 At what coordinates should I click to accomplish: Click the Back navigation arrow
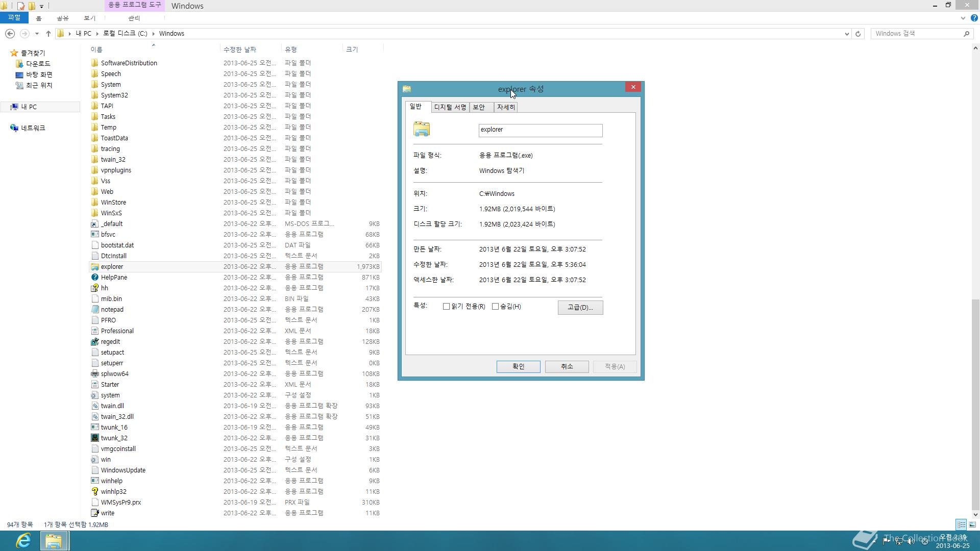tap(10, 34)
